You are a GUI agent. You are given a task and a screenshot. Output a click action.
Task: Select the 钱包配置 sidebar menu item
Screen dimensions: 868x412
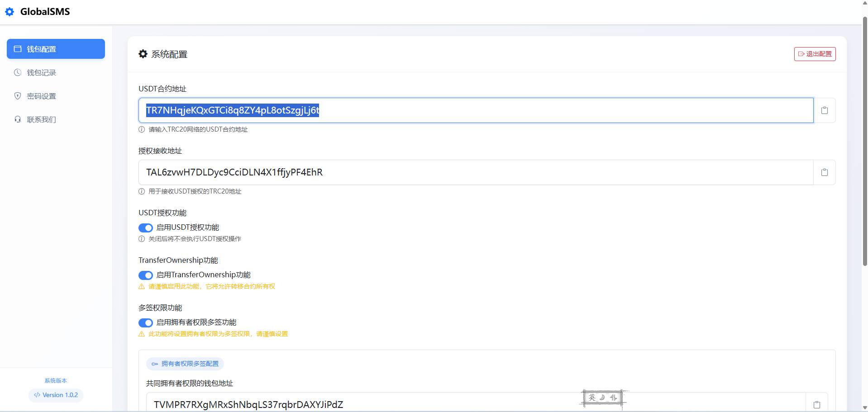pyautogui.click(x=56, y=49)
